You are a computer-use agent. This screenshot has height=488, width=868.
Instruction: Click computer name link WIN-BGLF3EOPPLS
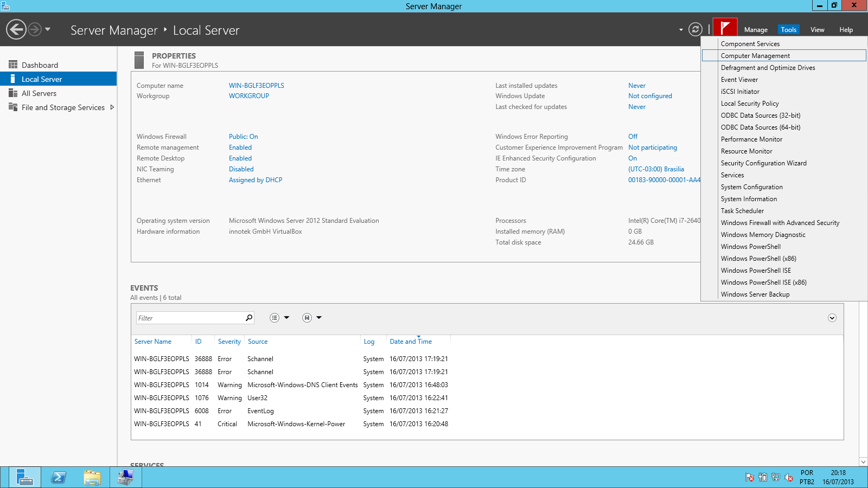[x=257, y=86]
